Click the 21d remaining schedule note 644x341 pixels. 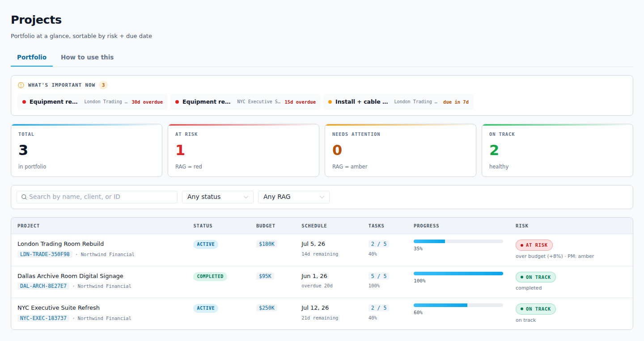(x=320, y=318)
